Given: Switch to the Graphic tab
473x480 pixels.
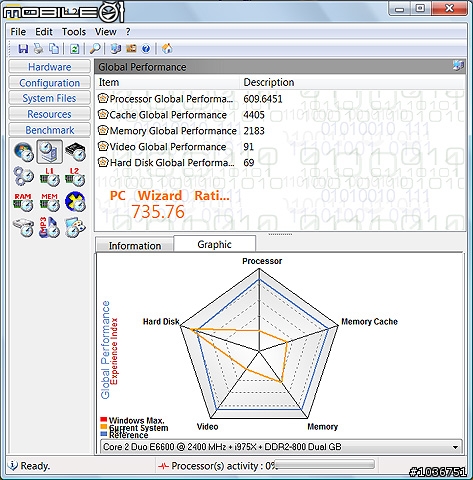Looking at the screenshot, I should click(214, 244).
